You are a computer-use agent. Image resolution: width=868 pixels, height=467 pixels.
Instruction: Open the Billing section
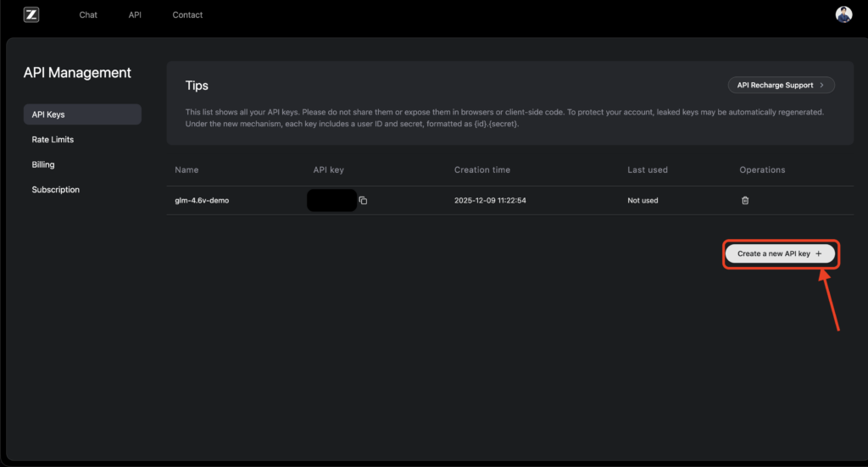43,164
